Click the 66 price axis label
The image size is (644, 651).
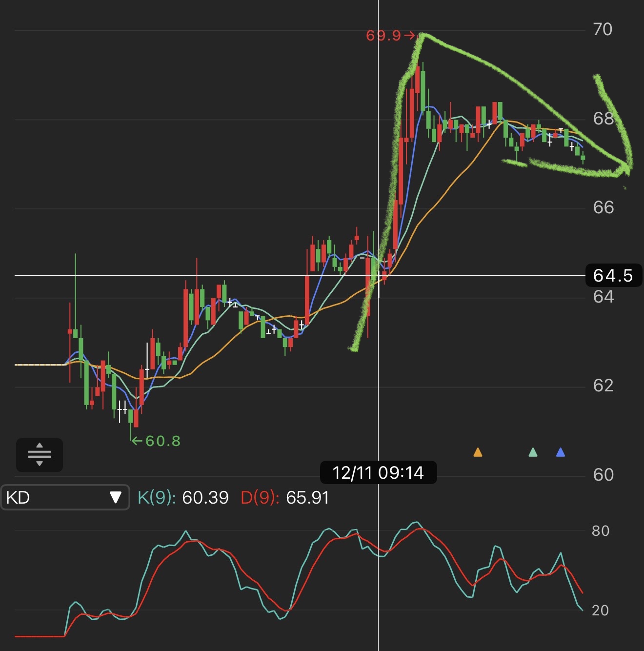pyautogui.click(x=604, y=208)
